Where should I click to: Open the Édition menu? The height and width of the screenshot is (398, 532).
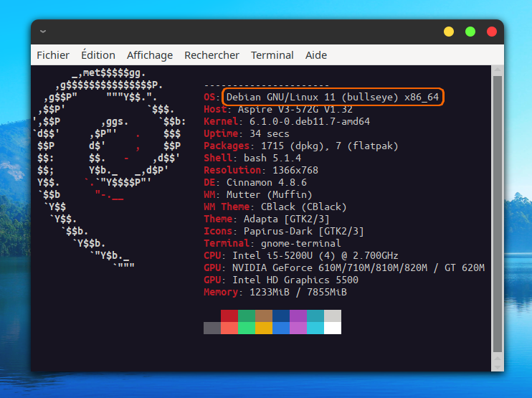pyautogui.click(x=98, y=55)
